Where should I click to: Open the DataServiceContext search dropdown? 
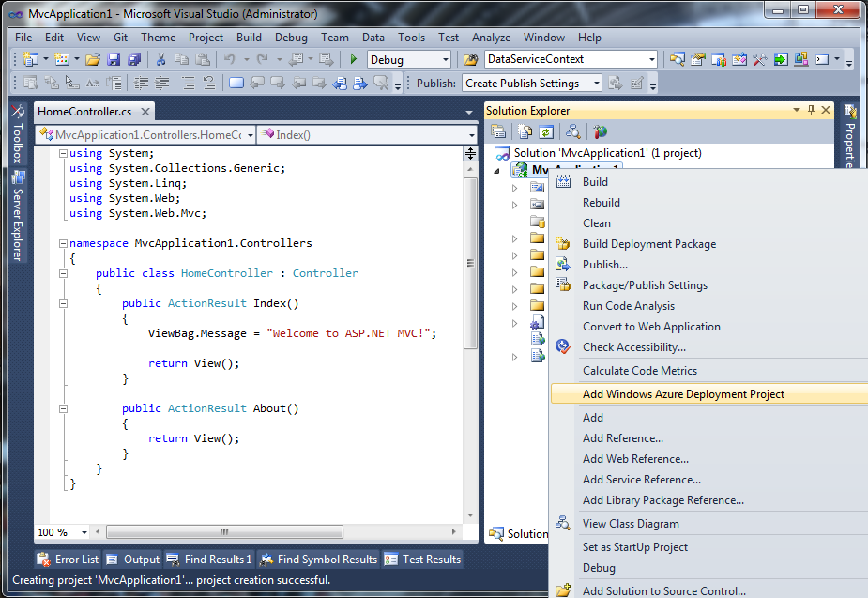point(651,59)
